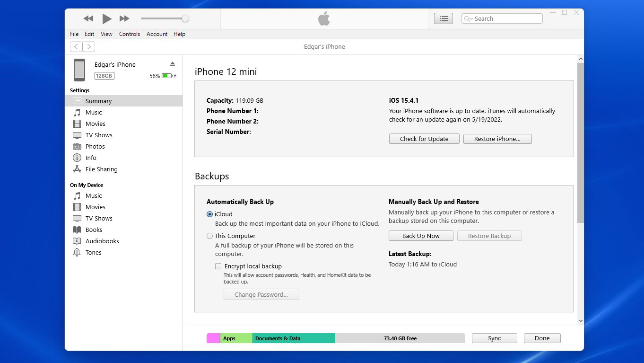The width and height of the screenshot is (644, 363).
Task: Open Photos settings with camera icon
Action: click(x=95, y=146)
